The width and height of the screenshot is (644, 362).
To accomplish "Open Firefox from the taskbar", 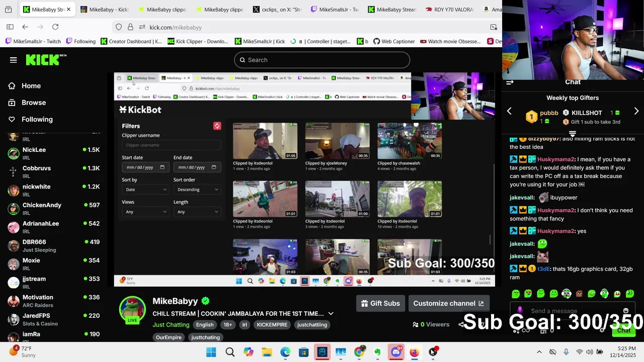I will [414, 352].
